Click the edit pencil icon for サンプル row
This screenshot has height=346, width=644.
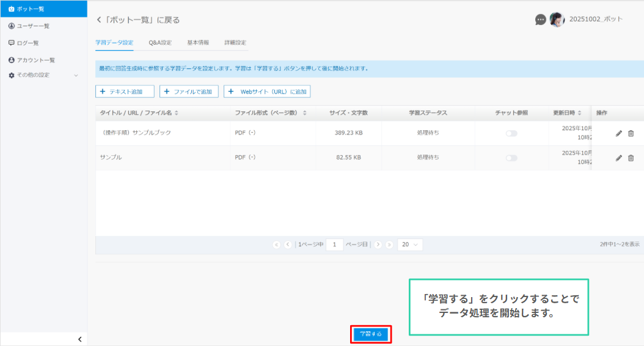click(619, 158)
